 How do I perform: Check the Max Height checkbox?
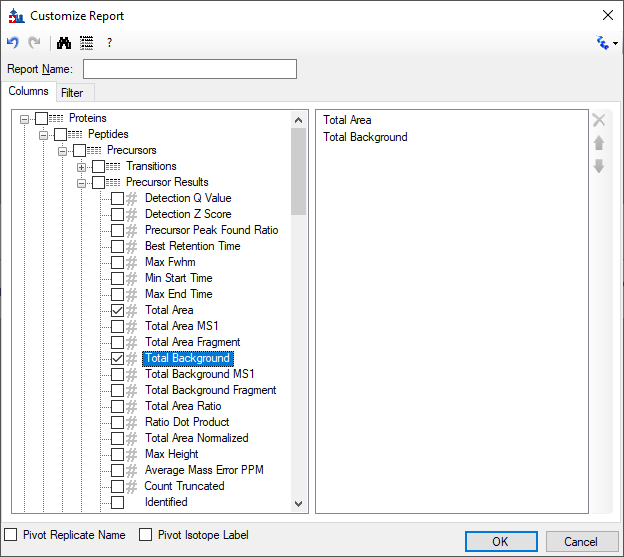tap(118, 454)
